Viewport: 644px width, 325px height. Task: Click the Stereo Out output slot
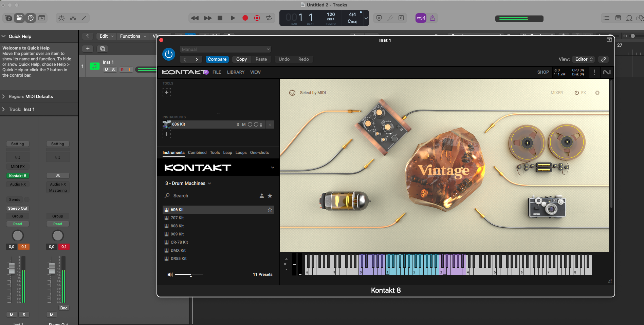click(x=18, y=208)
